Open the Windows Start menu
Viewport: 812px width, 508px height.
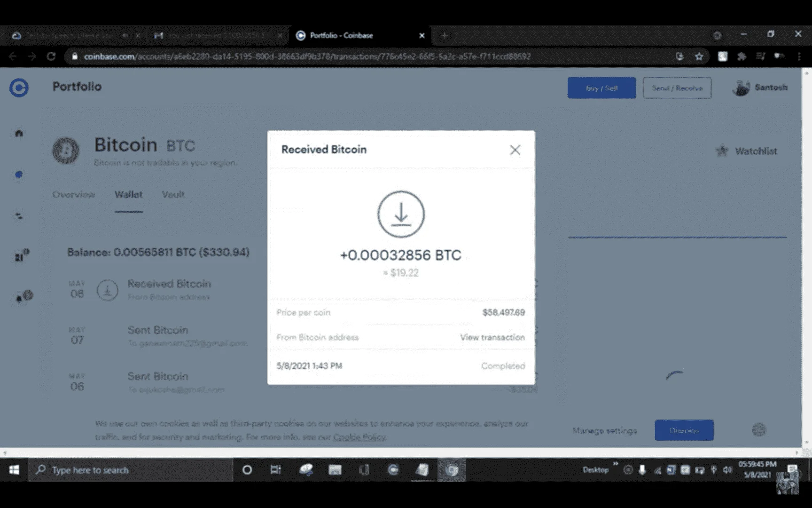click(14, 470)
